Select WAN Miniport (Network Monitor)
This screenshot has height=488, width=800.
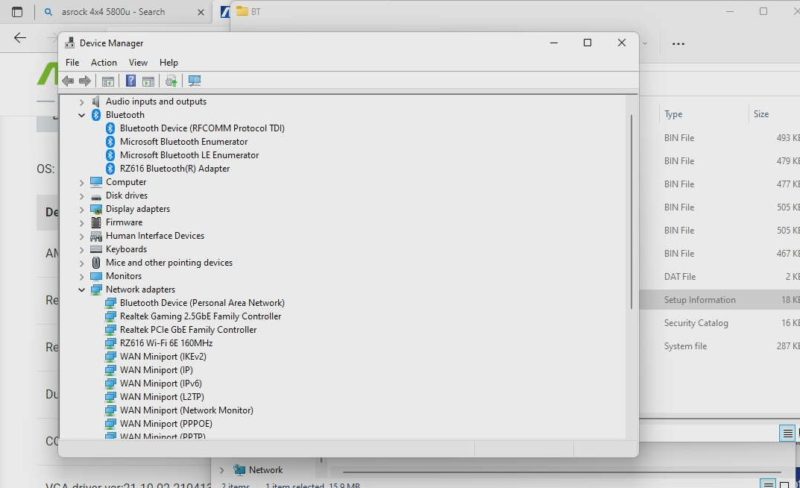[186, 410]
